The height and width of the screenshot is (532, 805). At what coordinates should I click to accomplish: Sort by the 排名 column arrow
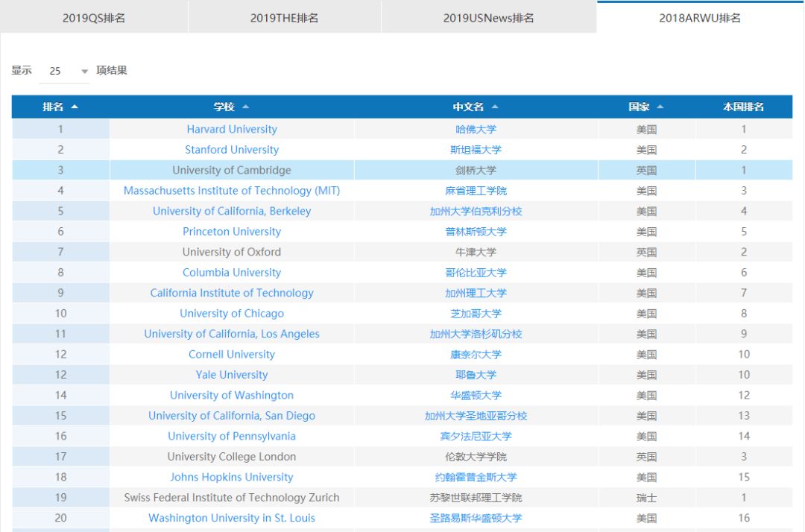coord(75,107)
